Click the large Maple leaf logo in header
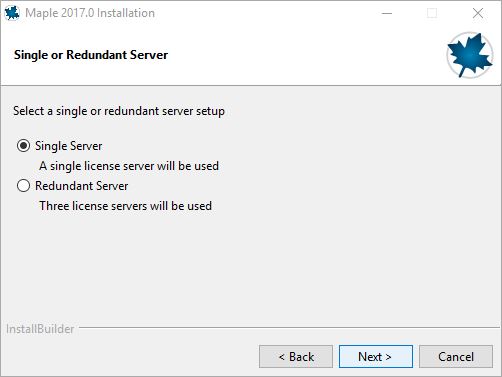 click(470, 55)
